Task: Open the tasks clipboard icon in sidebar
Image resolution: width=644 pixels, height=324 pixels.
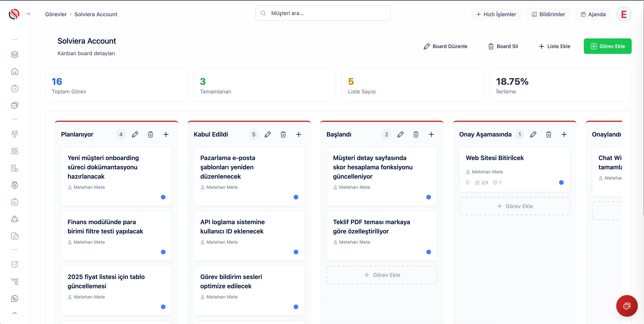Action: (x=15, y=88)
